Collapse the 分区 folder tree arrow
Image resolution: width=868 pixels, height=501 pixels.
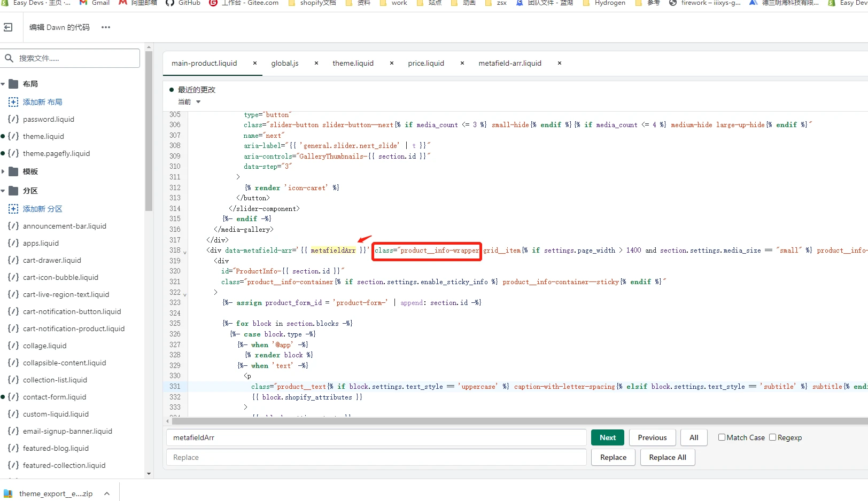tap(3, 191)
